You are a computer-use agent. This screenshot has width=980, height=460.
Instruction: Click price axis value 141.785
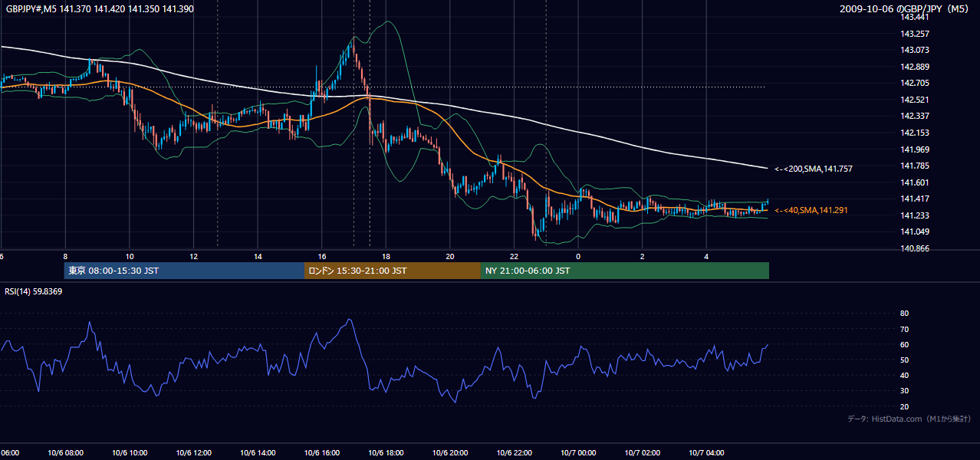coord(915,166)
